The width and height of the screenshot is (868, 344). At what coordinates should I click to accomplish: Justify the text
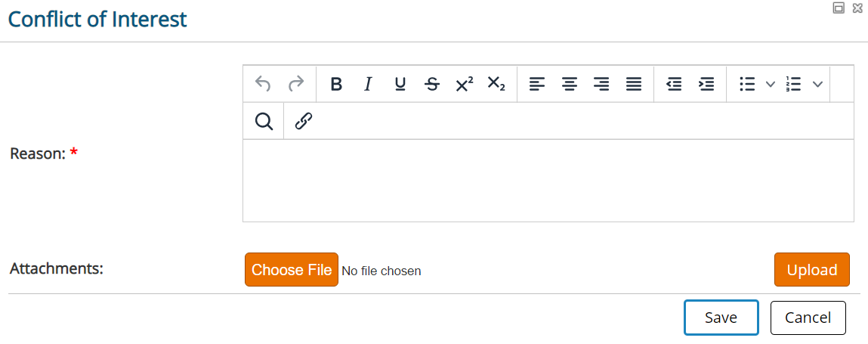(634, 84)
